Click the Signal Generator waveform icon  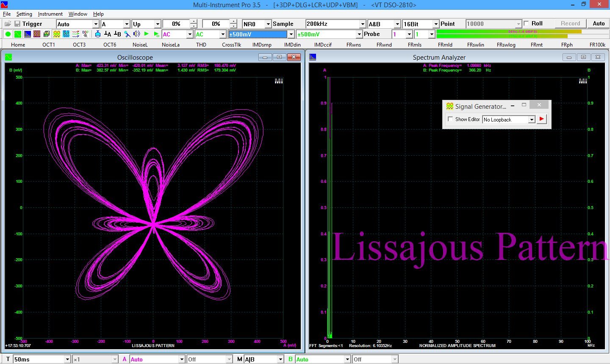point(57,34)
